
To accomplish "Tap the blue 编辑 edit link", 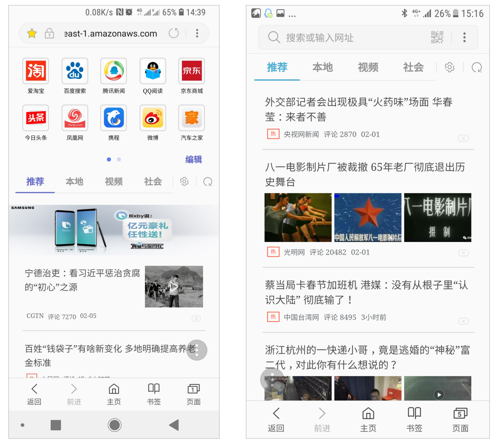I will pos(193,159).
